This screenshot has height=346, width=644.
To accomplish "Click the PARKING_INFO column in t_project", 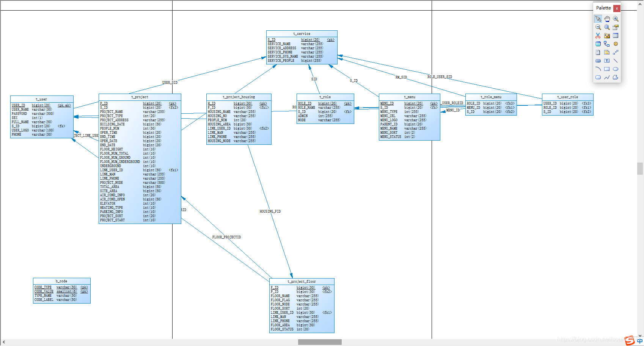I will pos(140,212).
